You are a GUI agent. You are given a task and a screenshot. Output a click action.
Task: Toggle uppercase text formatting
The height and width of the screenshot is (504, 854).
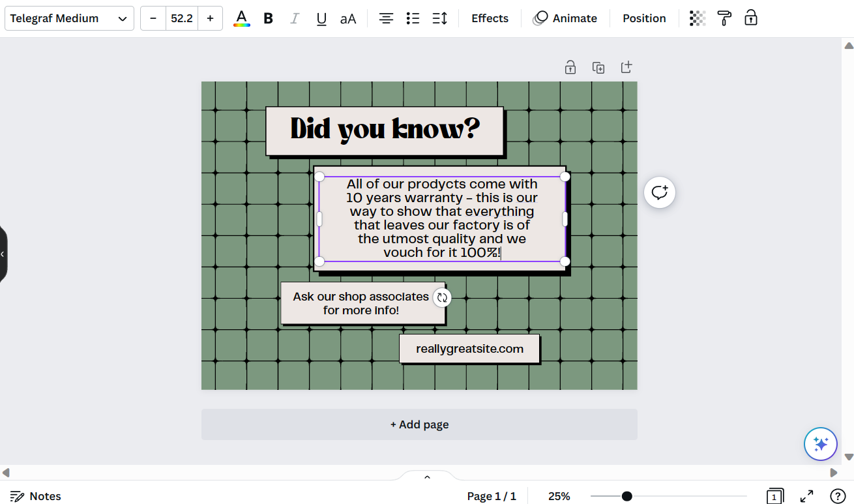[348, 18]
